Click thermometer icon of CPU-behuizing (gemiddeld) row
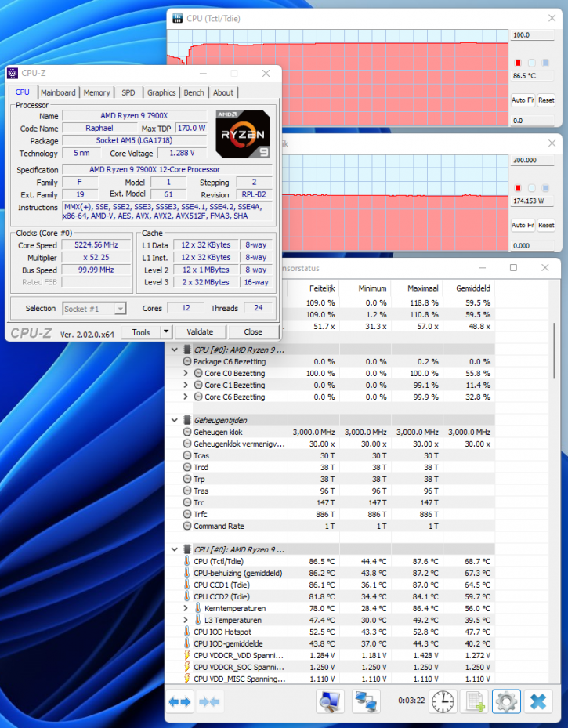 tap(187, 573)
